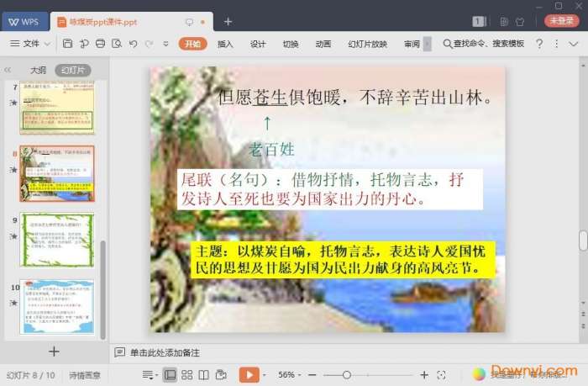The image size is (588, 386).
Task: Collapse the ribbon with chevron
Action: pos(574,44)
